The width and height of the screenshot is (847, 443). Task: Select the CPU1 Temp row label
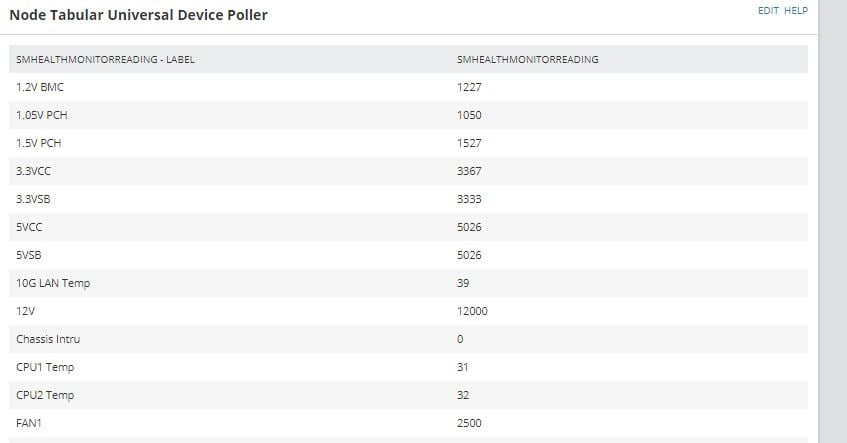45,367
